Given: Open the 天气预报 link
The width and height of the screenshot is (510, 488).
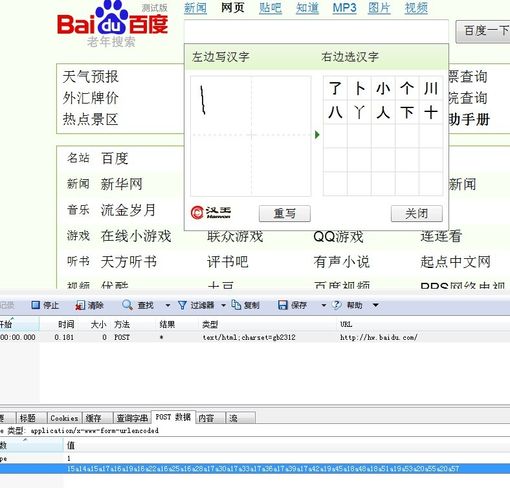Looking at the screenshot, I should 90,77.
